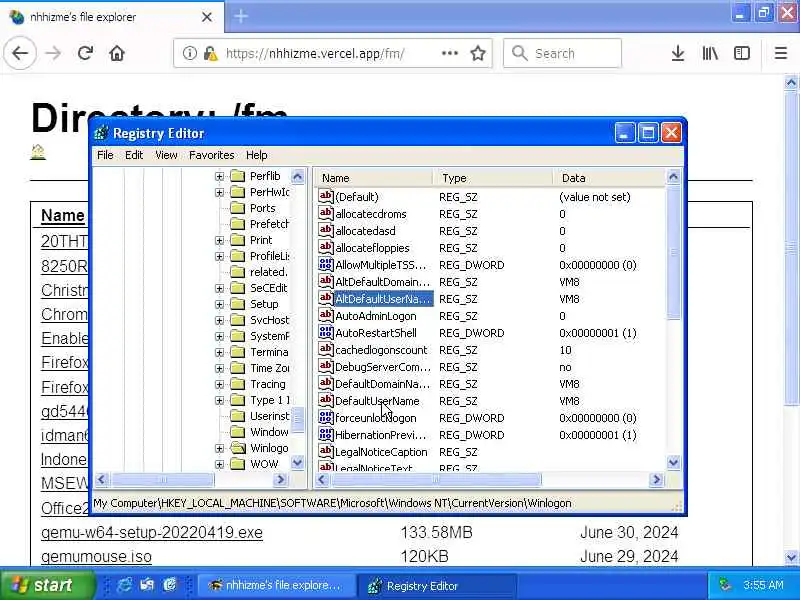Screen dimensions: 800x600
Task: Click the Windows start button
Action: point(46,585)
